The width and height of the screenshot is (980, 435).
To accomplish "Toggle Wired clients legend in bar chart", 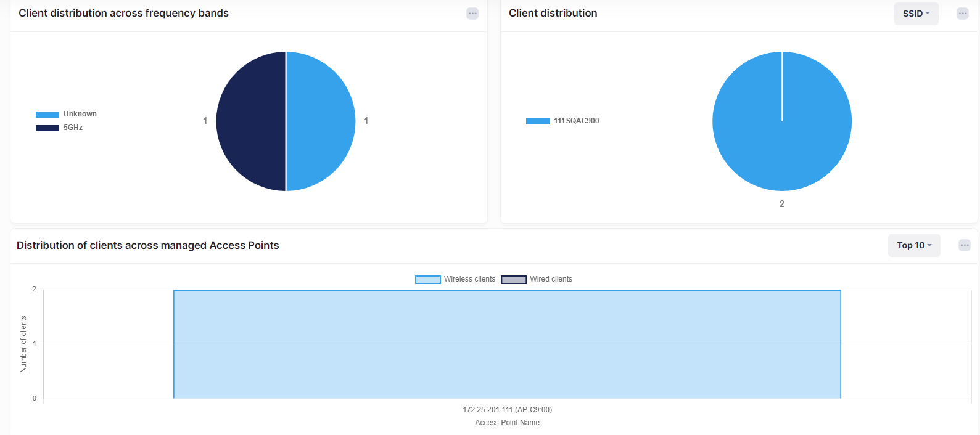I will 537,279.
